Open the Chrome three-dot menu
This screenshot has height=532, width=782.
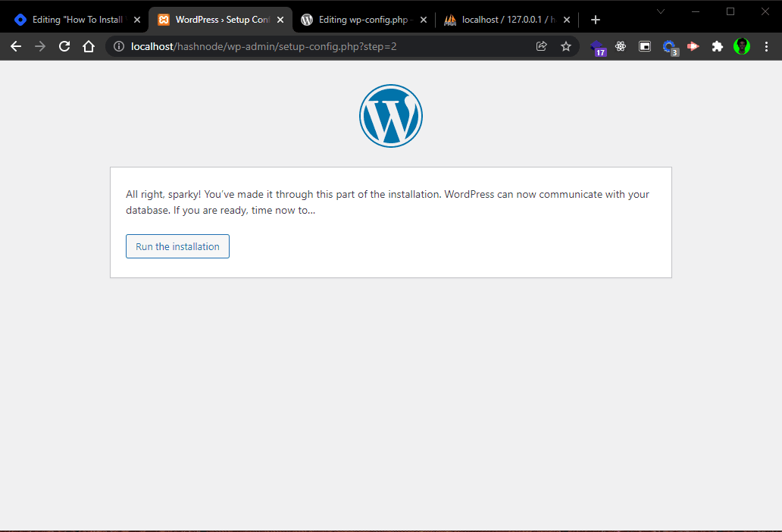pos(767,46)
